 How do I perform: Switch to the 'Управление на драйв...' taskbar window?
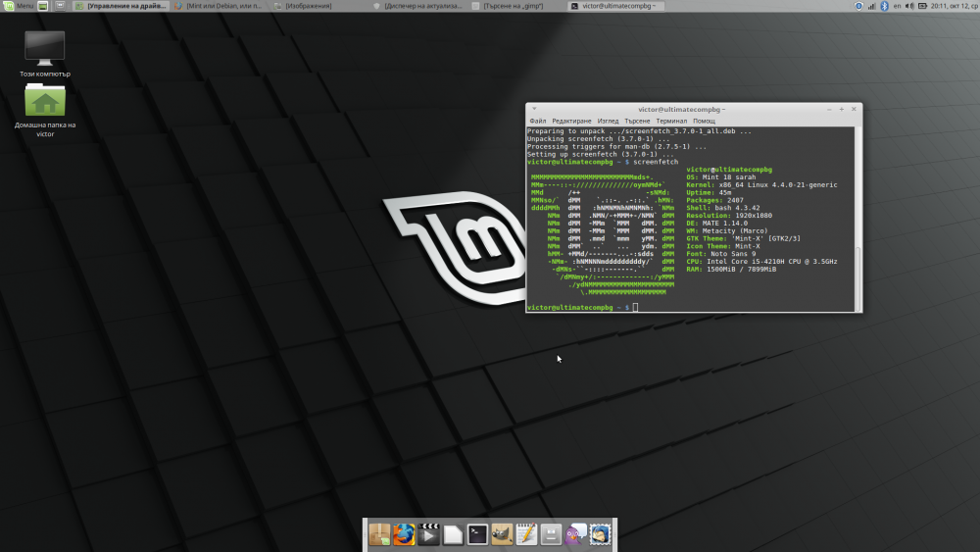coord(121,6)
